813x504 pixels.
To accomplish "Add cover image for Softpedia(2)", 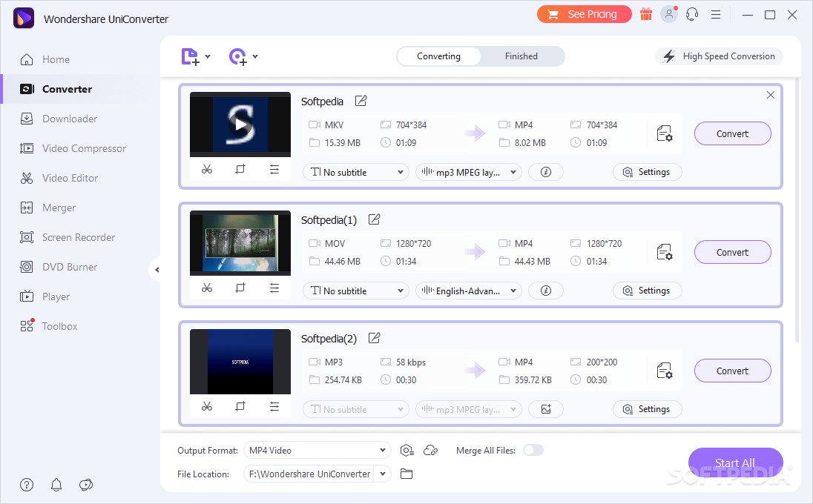I will 545,409.
